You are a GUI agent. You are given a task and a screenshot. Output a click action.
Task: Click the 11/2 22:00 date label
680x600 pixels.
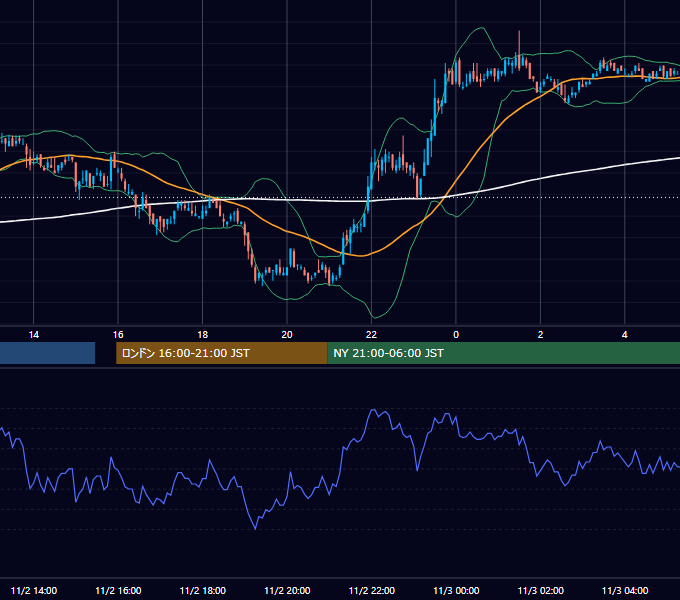pos(372,590)
